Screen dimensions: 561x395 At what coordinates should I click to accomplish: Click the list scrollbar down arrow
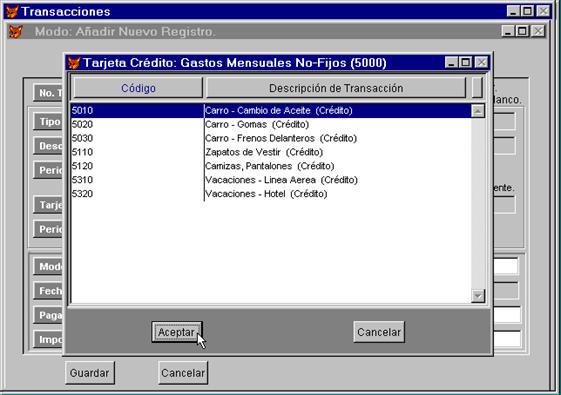tap(478, 296)
